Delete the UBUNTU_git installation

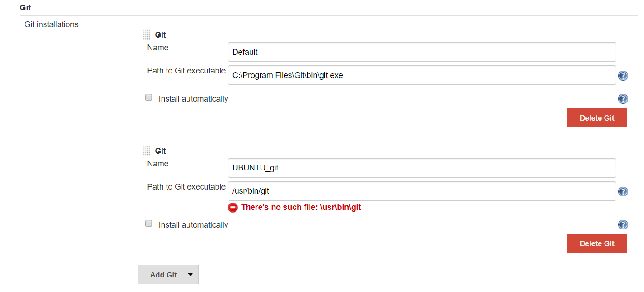[597, 243]
